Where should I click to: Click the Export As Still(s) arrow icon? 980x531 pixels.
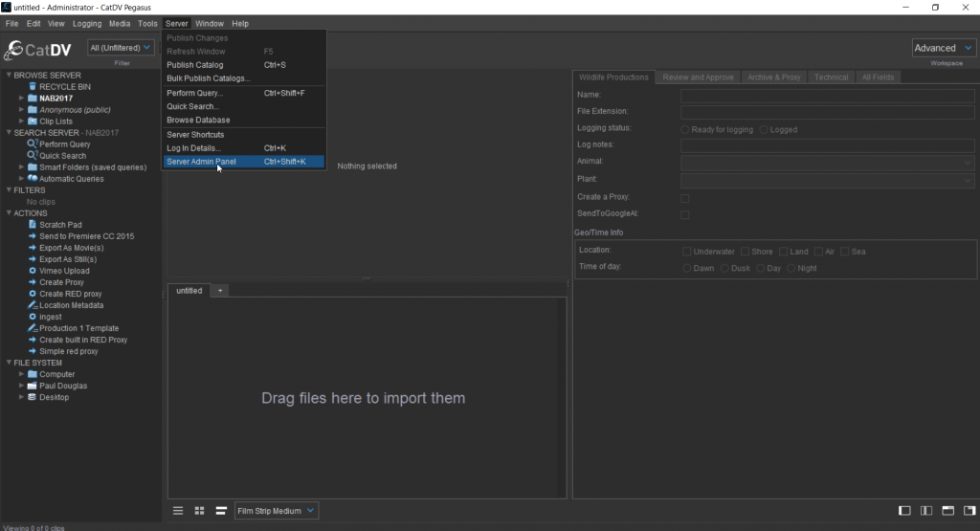point(33,259)
